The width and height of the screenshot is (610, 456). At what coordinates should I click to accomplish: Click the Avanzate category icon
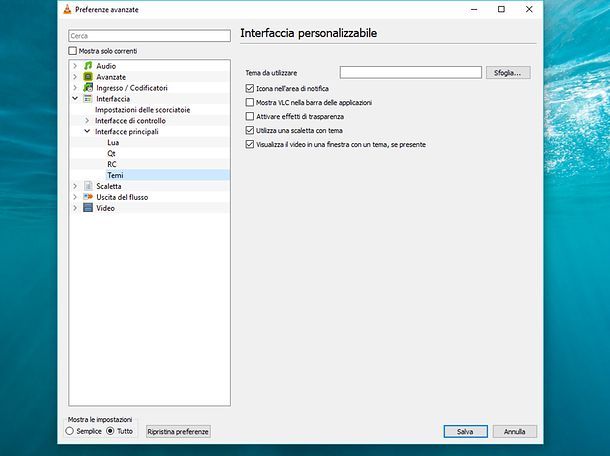[88, 77]
